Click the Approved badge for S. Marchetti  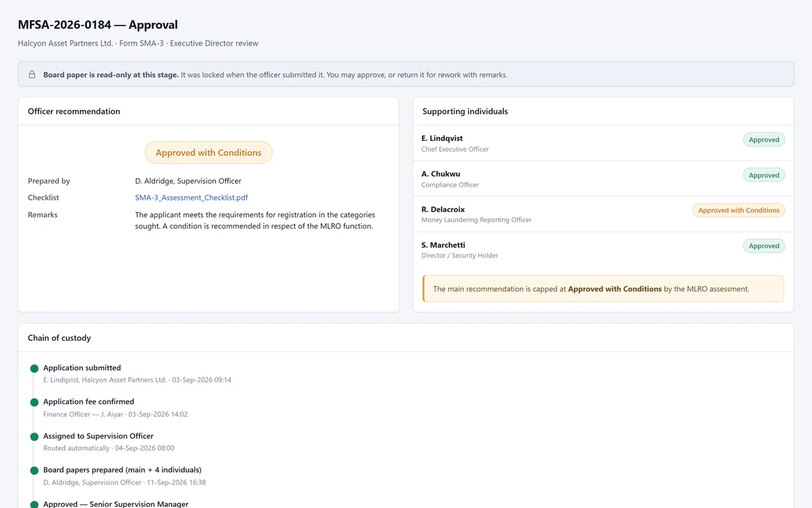(764, 246)
